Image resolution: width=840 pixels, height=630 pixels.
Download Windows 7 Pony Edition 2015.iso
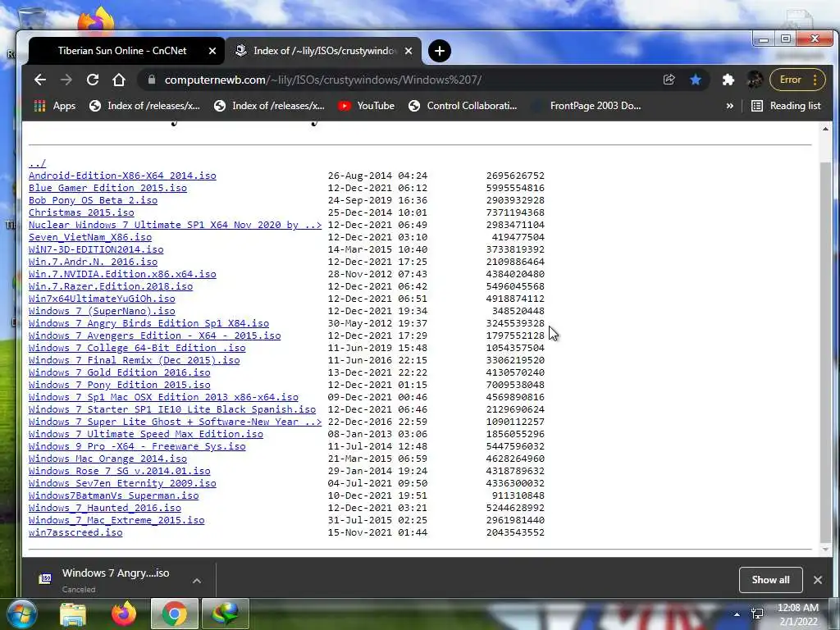pos(120,386)
